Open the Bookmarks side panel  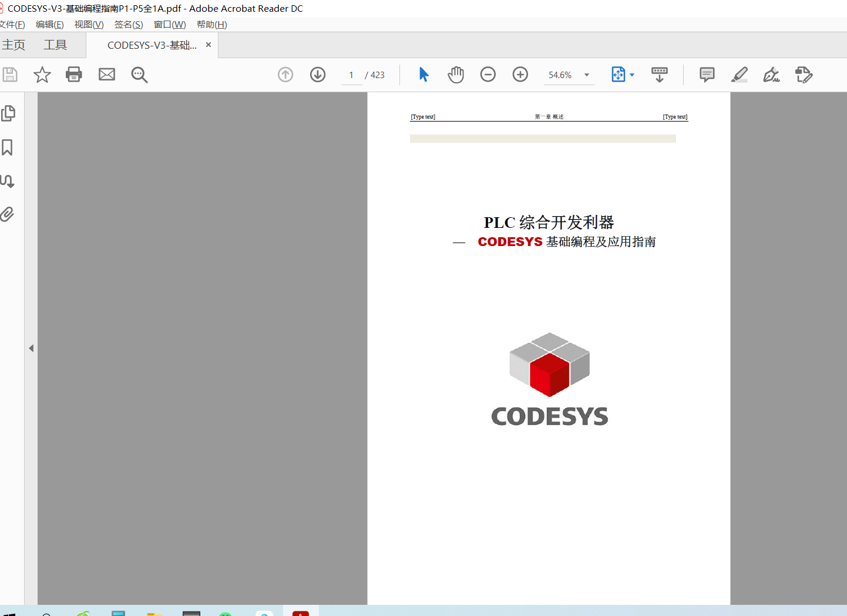[8, 147]
